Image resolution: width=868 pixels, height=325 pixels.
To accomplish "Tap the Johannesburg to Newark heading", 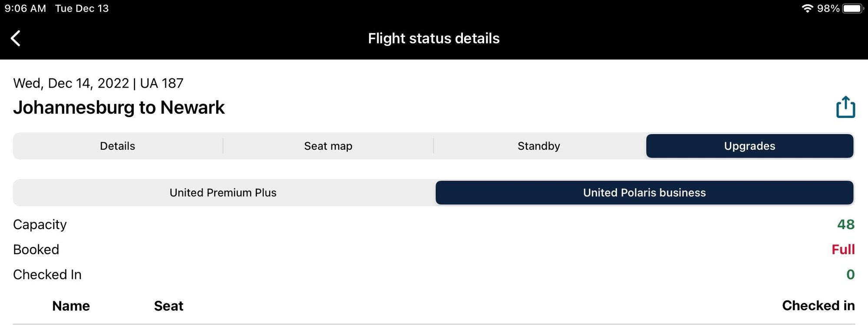I will (x=119, y=107).
